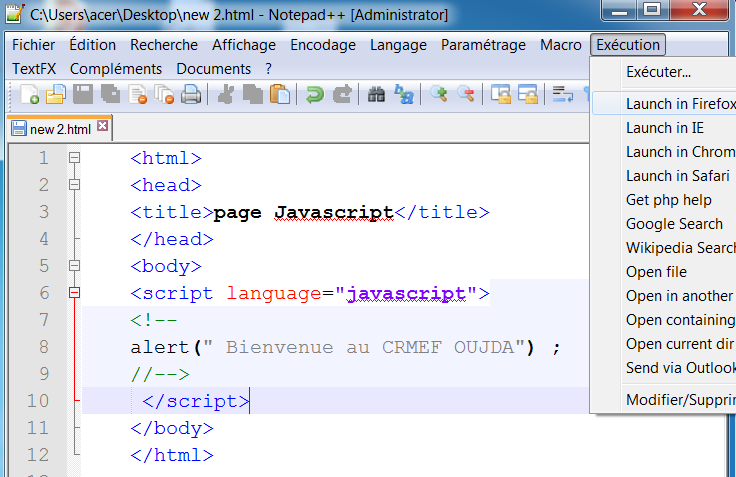
Task: Toggle synchronize vertical scrolling icon
Action: (501, 94)
